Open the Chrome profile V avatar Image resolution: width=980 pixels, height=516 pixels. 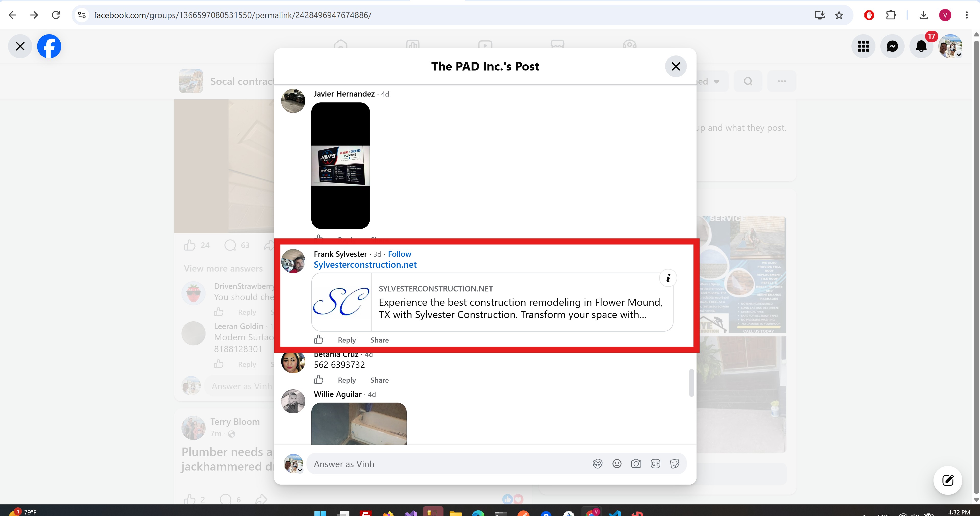click(945, 15)
